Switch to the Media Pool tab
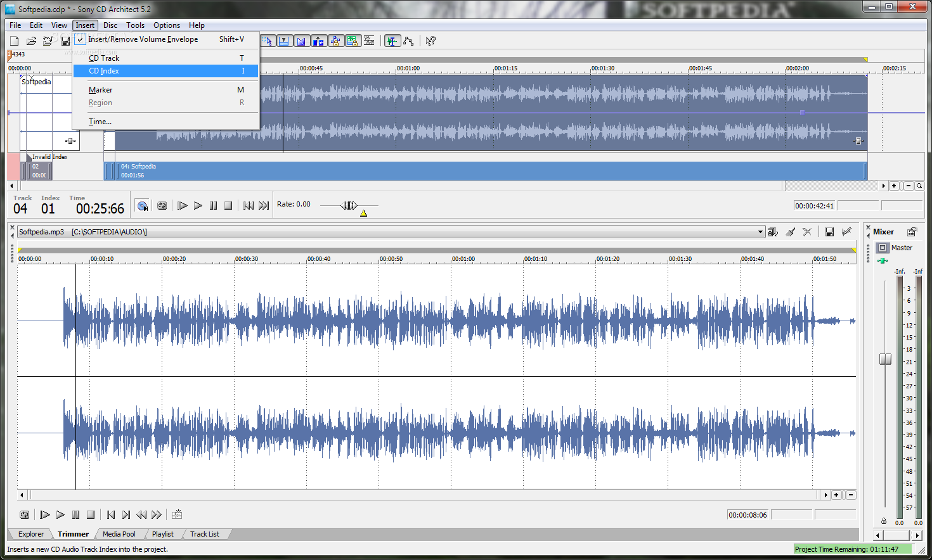 coord(119,534)
